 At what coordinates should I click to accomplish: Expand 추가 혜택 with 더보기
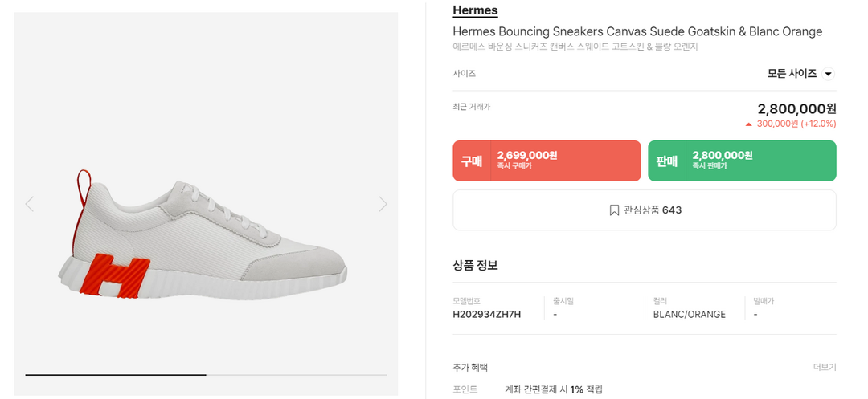pyautogui.click(x=825, y=367)
